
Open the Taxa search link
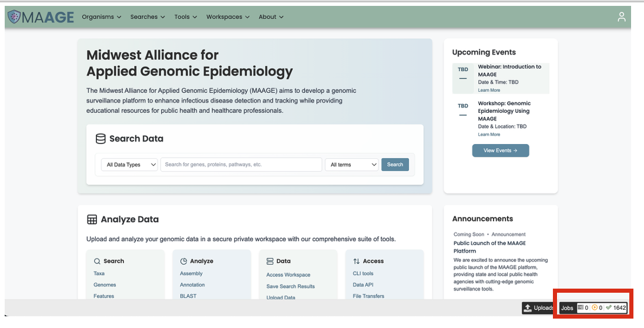point(99,273)
